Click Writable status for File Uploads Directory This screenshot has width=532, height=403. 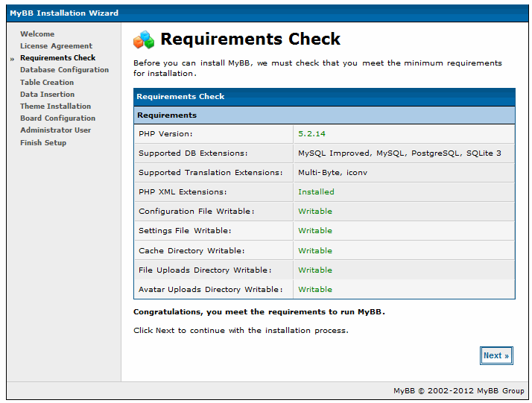point(315,270)
